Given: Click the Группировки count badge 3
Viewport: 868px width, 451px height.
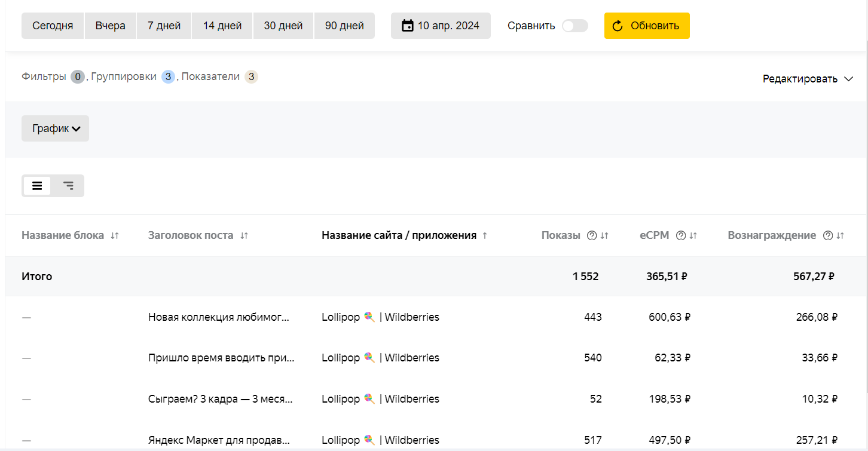Looking at the screenshot, I should pyautogui.click(x=168, y=76).
